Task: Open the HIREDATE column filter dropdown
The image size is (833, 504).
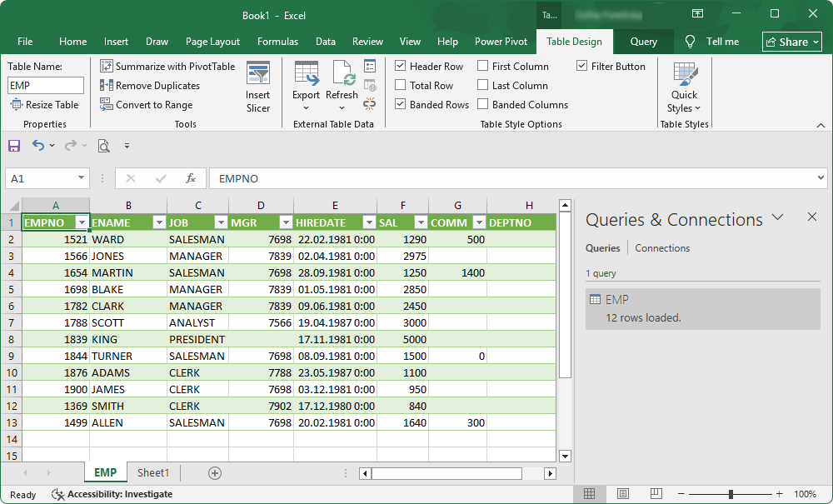Action: [x=369, y=222]
